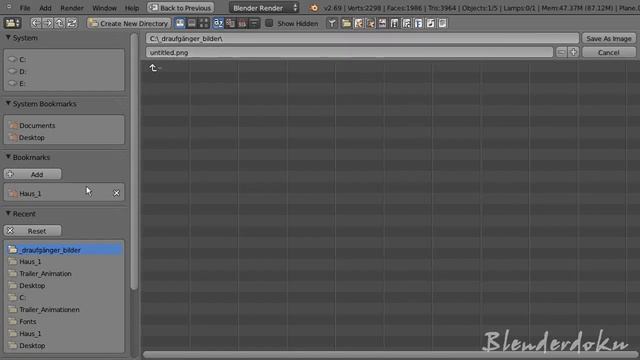
Task: Click Back to Previous button
Action: point(180,8)
